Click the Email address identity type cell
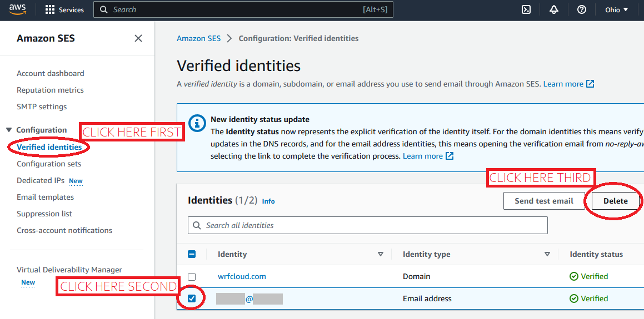The height and width of the screenshot is (319, 644). 427,299
